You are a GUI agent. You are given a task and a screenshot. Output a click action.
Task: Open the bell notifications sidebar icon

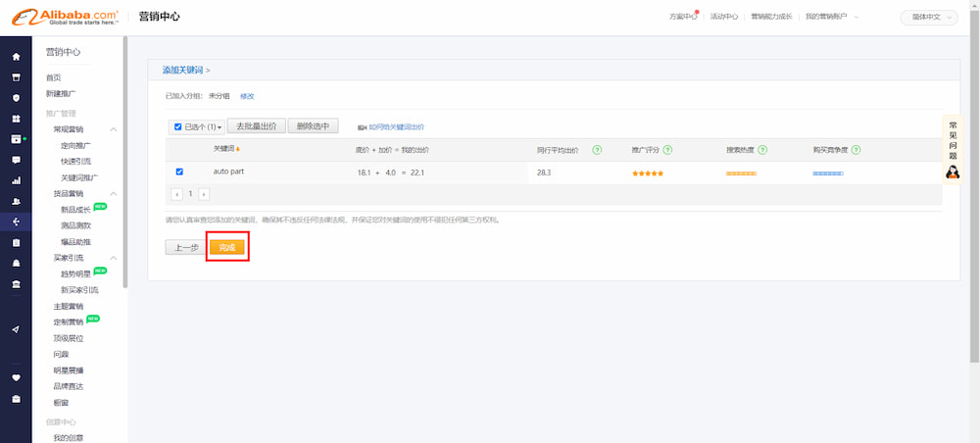(x=16, y=264)
